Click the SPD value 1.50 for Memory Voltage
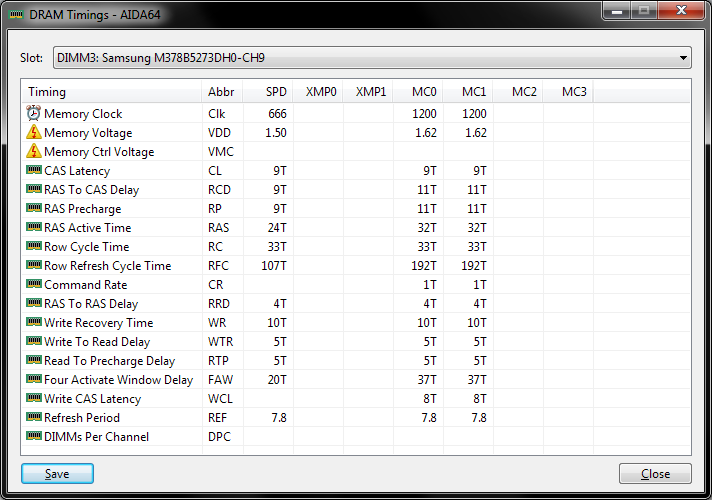 [x=276, y=133]
